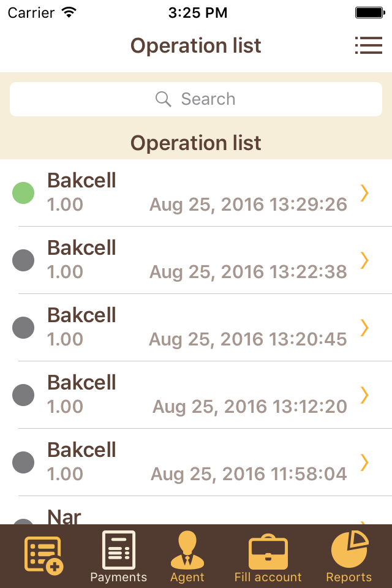
Task: Open the menu list icon top right
Action: pos(369,45)
